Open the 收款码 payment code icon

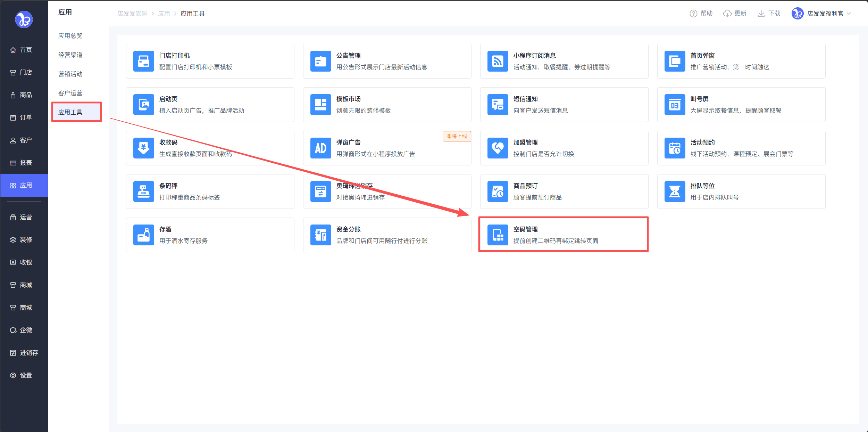click(143, 148)
